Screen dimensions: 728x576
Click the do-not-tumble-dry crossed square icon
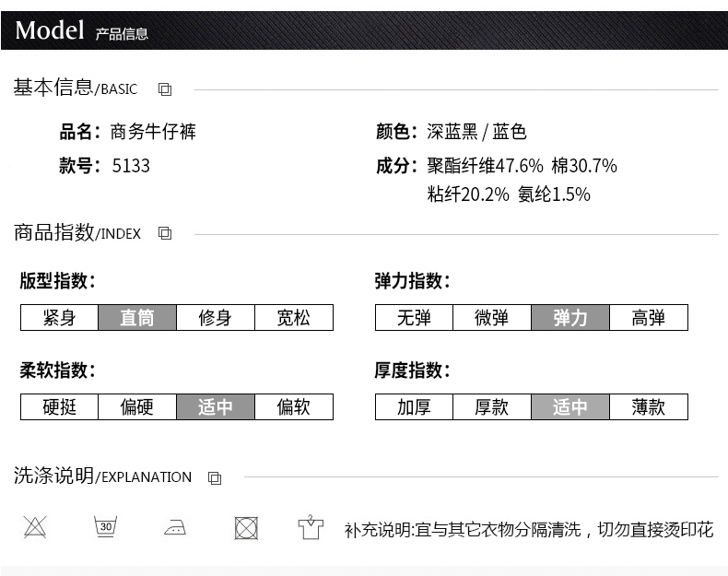pyautogui.click(x=245, y=528)
